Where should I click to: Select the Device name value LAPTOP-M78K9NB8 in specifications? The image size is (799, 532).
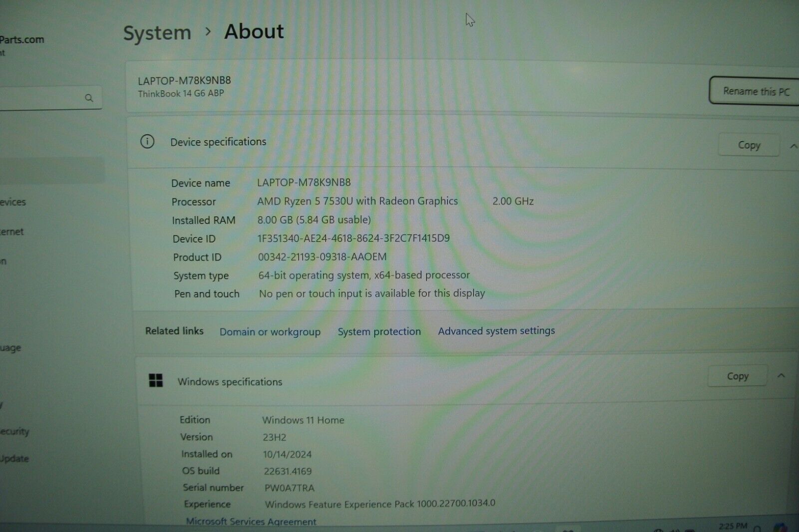click(x=304, y=182)
